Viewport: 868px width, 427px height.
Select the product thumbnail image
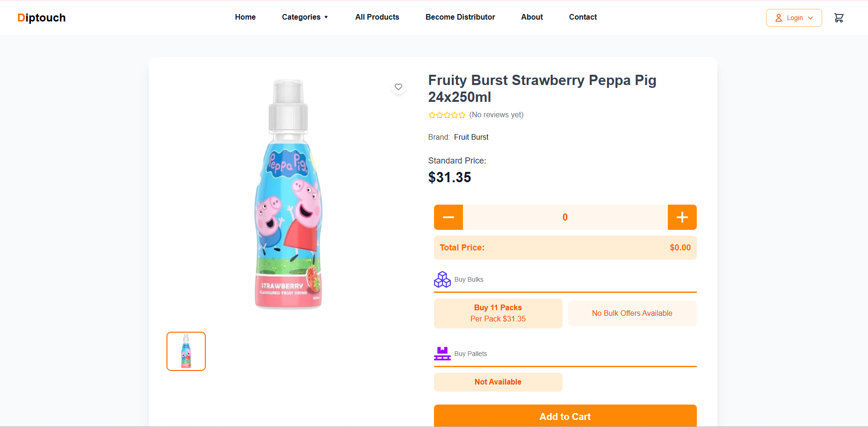[x=186, y=351]
